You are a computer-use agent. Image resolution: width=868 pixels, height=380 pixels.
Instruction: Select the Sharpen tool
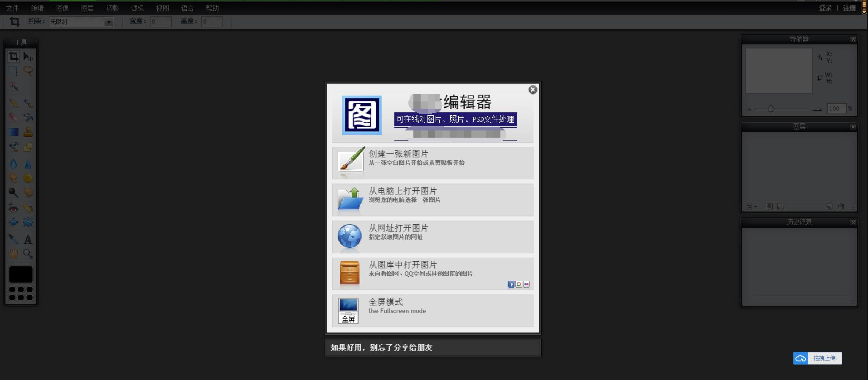(28, 164)
